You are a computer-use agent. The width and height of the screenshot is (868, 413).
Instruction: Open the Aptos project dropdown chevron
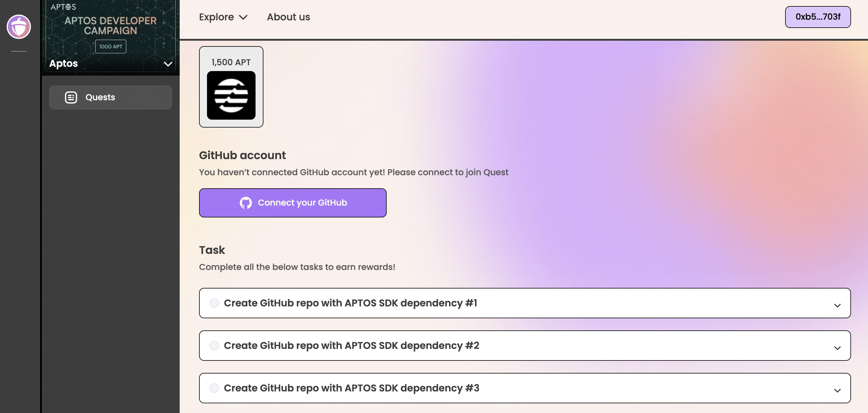tap(168, 64)
